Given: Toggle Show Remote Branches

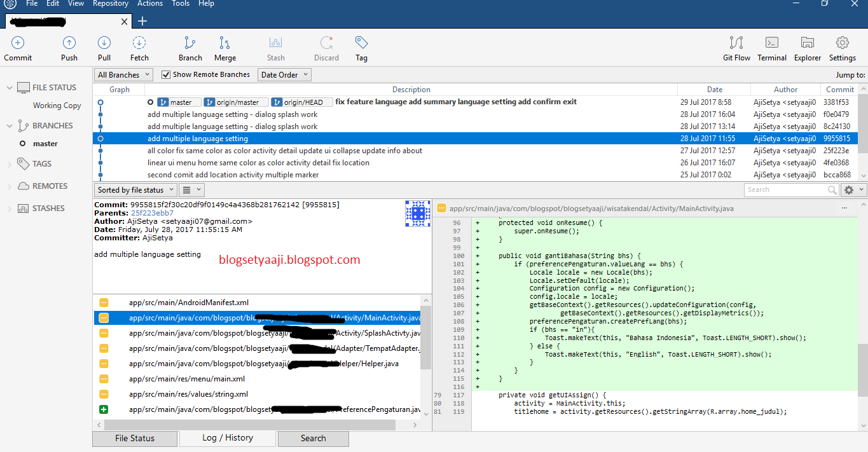Looking at the screenshot, I should pos(165,74).
